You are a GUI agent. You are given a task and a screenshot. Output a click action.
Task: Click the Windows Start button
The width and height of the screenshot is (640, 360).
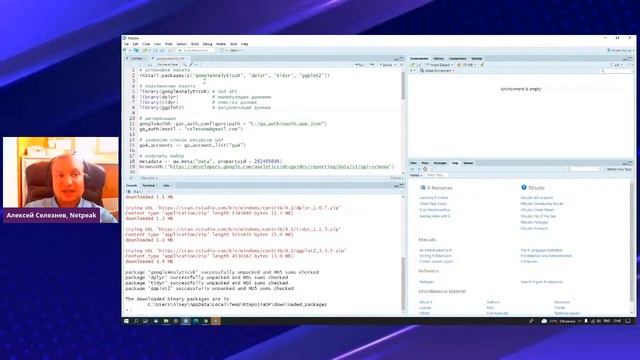126,321
